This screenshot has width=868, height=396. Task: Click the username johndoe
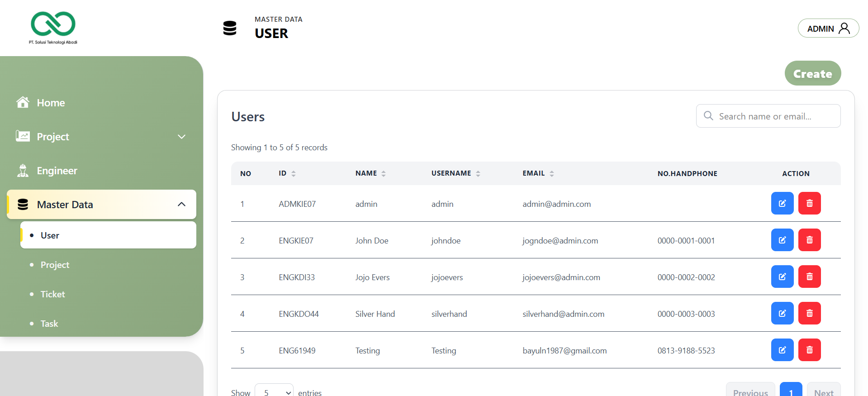pyautogui.click(x=446, y=241)
